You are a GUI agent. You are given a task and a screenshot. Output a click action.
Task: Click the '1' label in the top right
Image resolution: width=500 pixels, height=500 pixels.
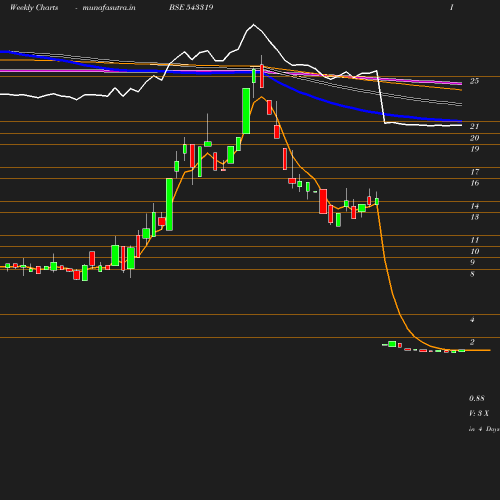click(452, 7)
